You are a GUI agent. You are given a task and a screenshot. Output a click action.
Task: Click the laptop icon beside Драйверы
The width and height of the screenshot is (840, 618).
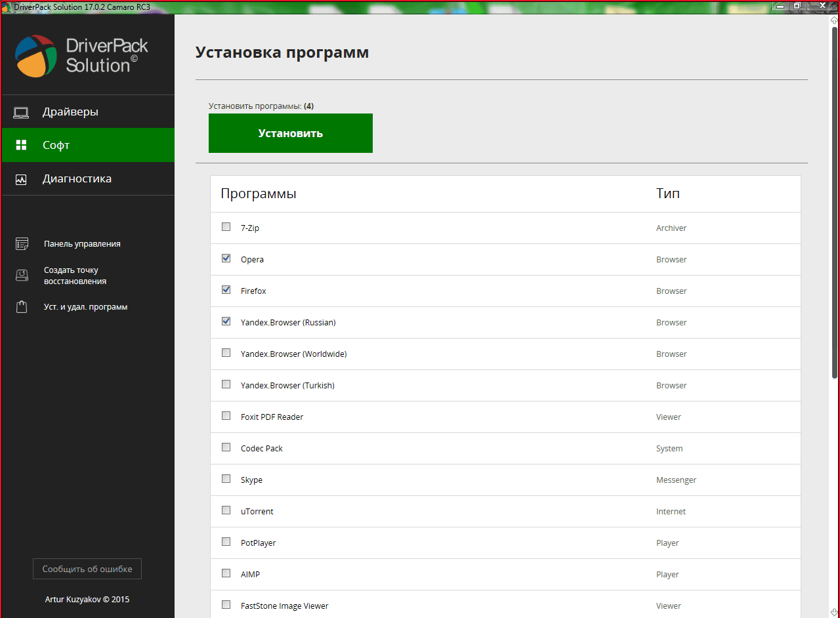click(x=21, y=112)
